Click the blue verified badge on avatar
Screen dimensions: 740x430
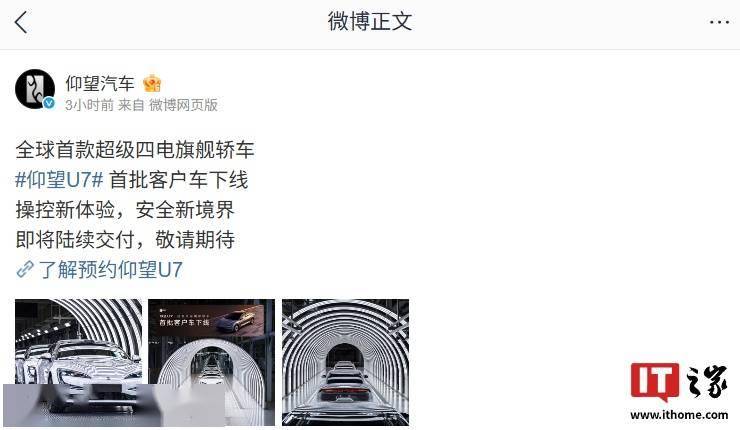[49, 103]
